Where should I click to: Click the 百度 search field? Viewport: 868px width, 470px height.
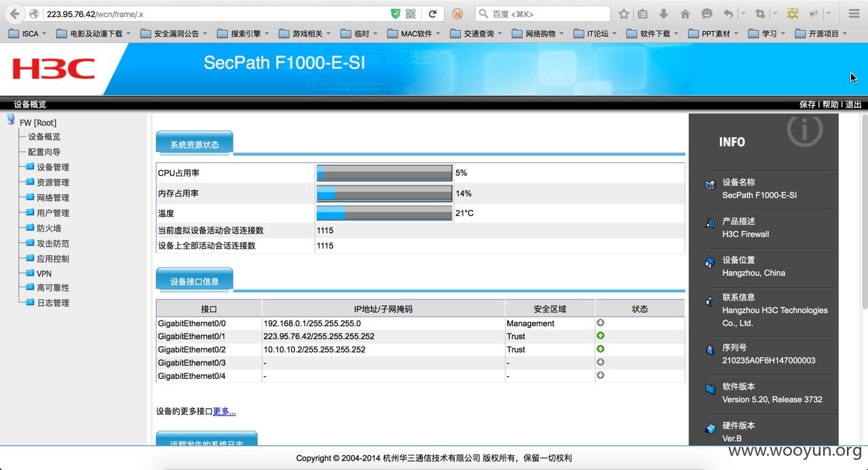(x=543, y=14)
